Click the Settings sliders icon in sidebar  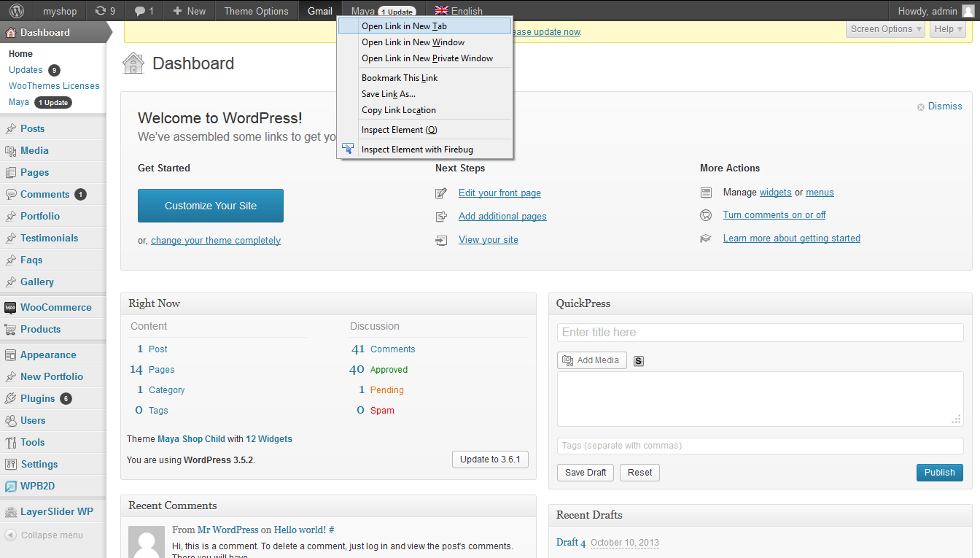tap(10, 464)
